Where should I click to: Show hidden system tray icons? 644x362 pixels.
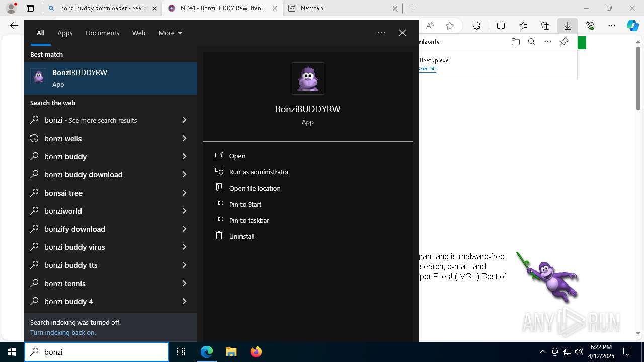pyautogui.click(x=542, y=352)
